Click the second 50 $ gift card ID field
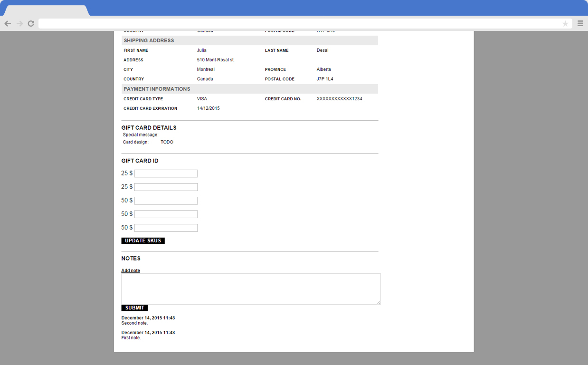This screenshot has width=588, height=365. (x=165, y=214)
